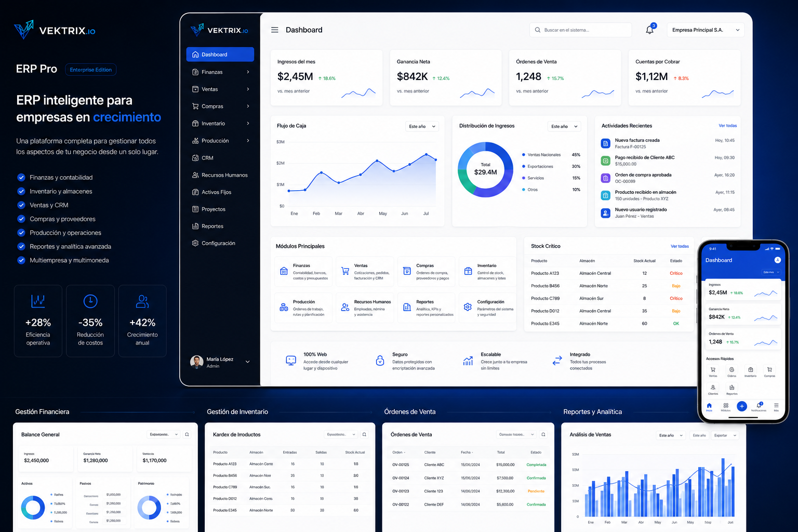Image resolution: width=798 pixels, height=532 pixels.
Task: Click the Escalable growth chart icon
Action: coord(468,361)
